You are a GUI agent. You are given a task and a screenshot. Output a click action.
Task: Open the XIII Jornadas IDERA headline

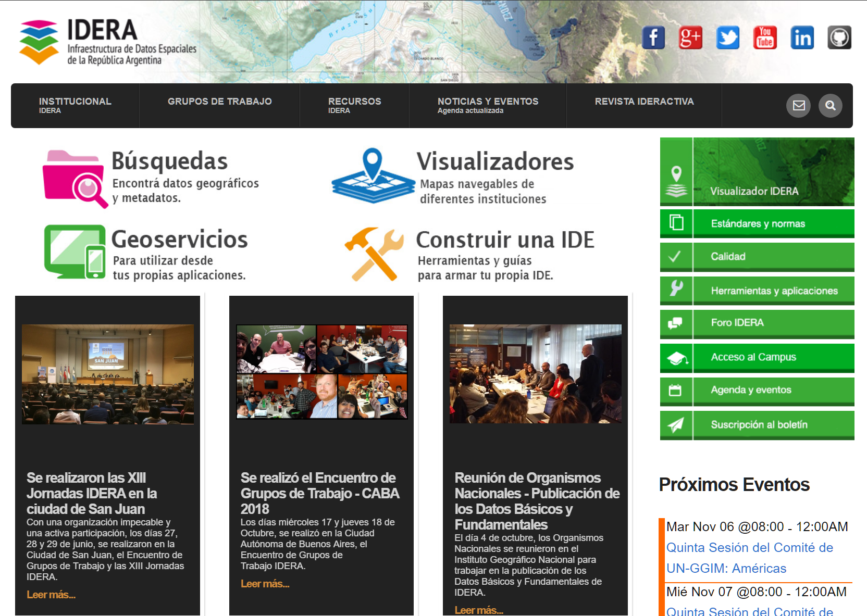[92, 493]
